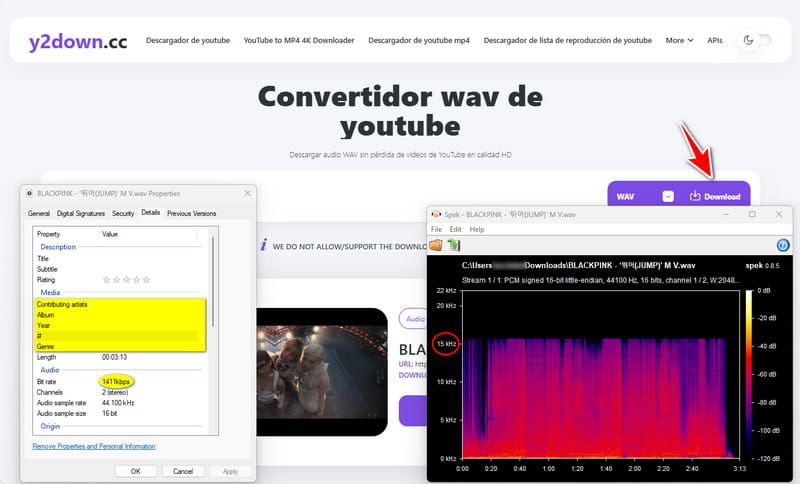Click the Property list scrollbar
This screenshot has height=484, width=800.
coord(213,283)
